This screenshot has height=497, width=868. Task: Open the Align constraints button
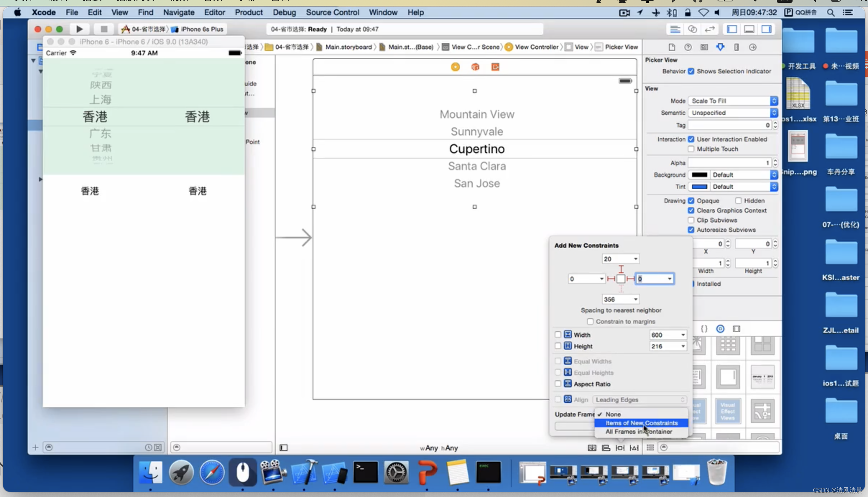[606, 448]
